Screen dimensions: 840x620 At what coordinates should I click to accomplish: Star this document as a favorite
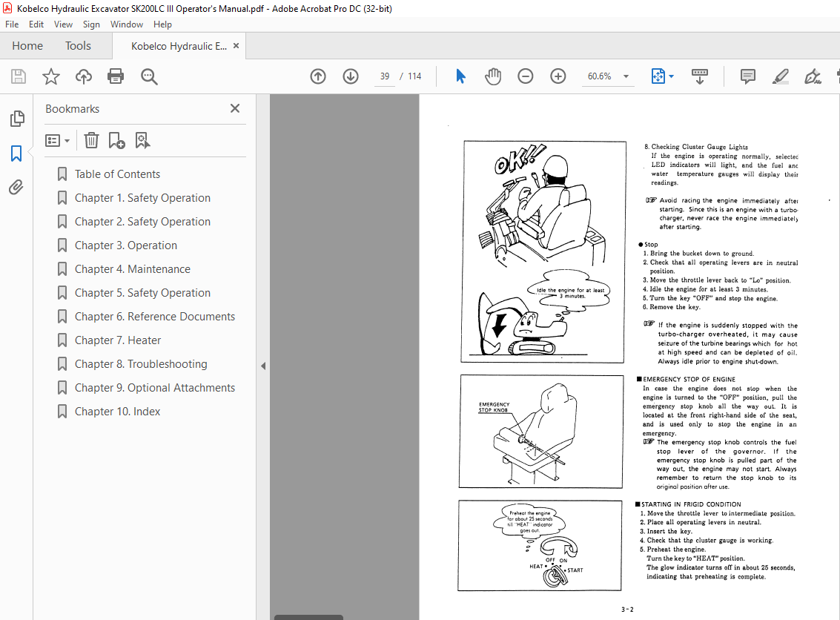click(50, 76)
